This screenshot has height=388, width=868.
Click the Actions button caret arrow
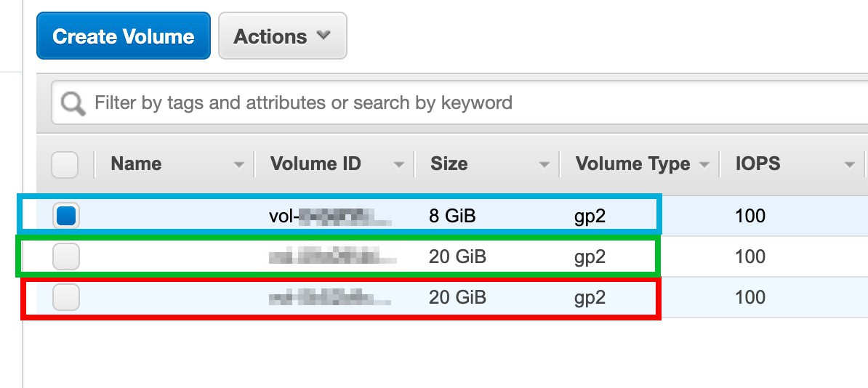[324, 36]
